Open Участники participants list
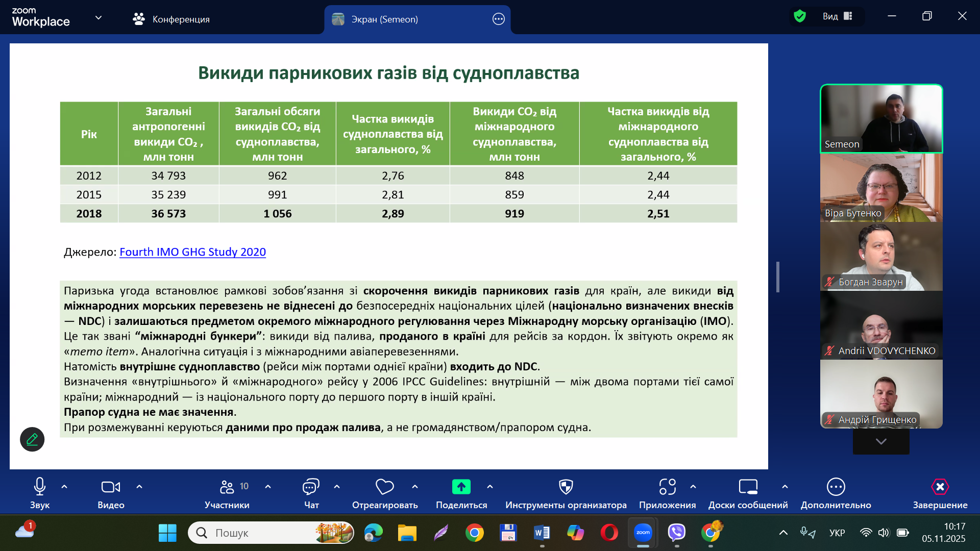The height and width of the screenshot is (551, 980). tap(227, 487)
